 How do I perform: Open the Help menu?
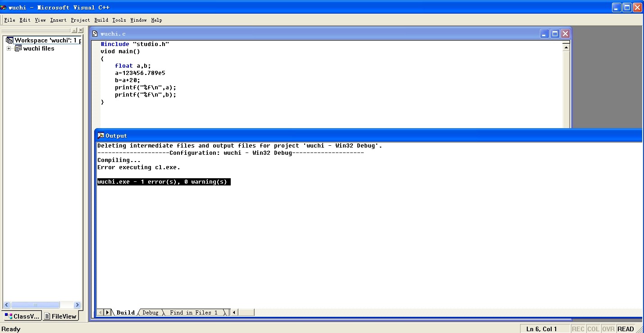[x=156, y=20]
